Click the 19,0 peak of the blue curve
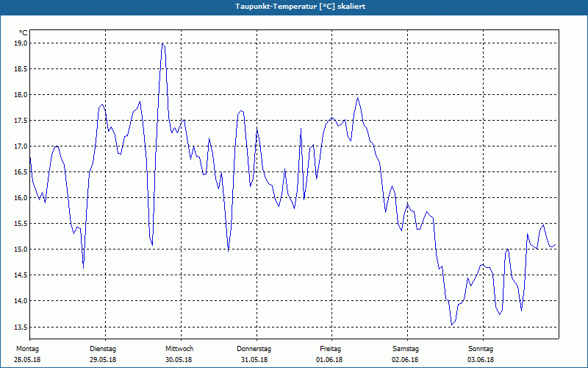 (x=162, y=43)
